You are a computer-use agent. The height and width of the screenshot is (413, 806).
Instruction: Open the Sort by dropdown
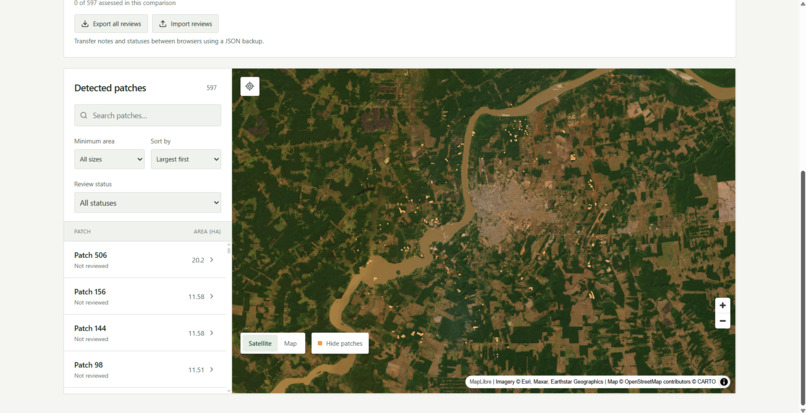(x=186, y=159)
